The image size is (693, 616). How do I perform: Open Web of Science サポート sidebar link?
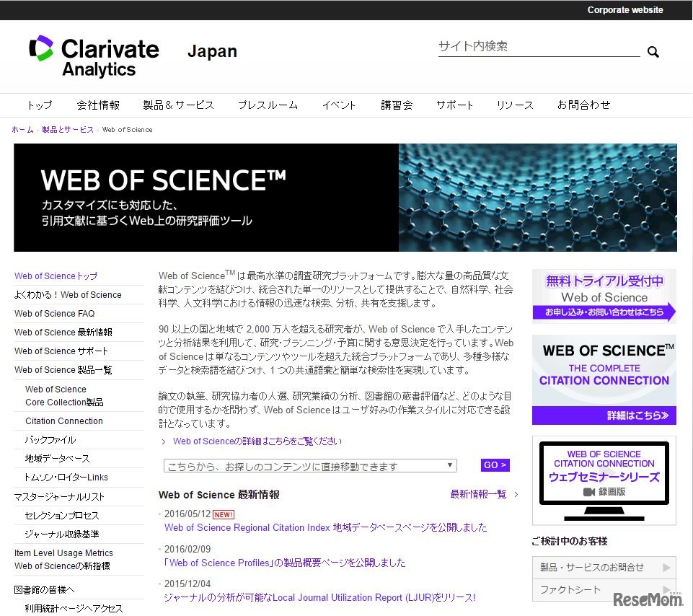point(61,351)
